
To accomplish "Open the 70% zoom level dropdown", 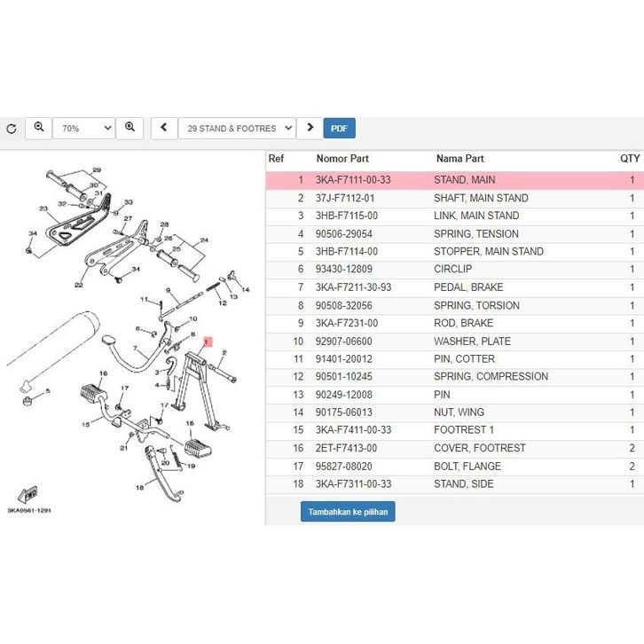I will pyautogui.click(x=84, y=129).
